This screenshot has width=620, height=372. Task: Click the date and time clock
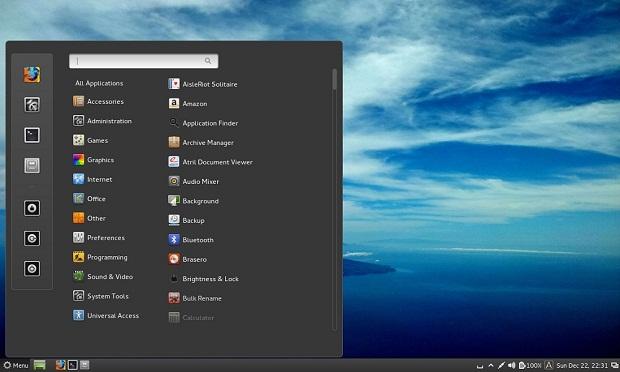[x=582, y=365]
